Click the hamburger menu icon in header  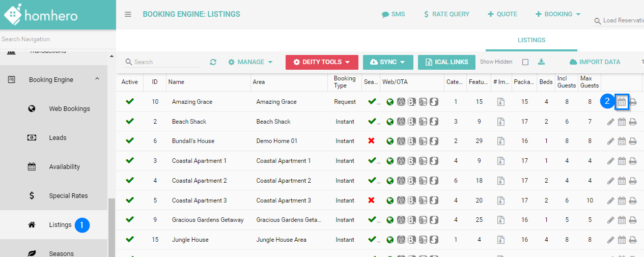tap(128, 14)
